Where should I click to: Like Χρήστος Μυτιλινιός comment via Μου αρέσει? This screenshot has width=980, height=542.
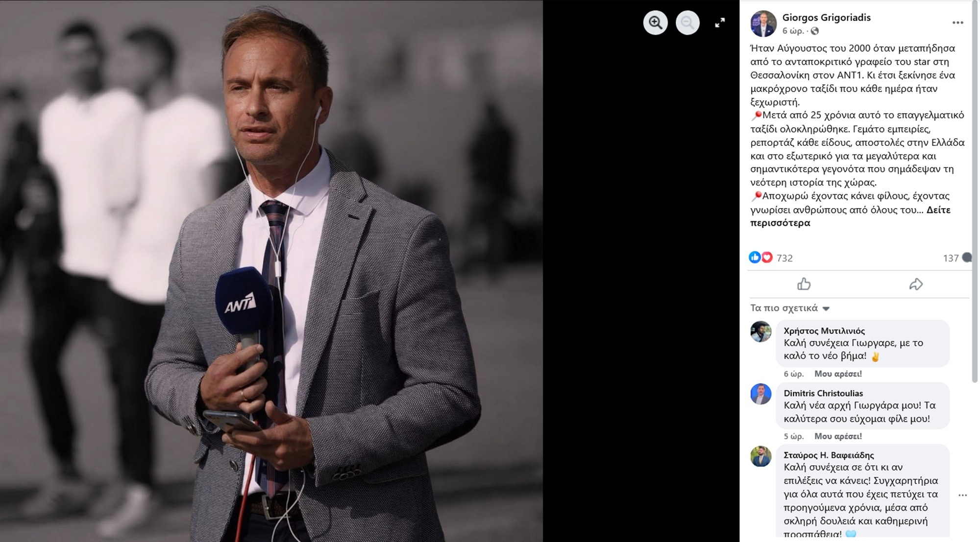(x=838, y=374)
